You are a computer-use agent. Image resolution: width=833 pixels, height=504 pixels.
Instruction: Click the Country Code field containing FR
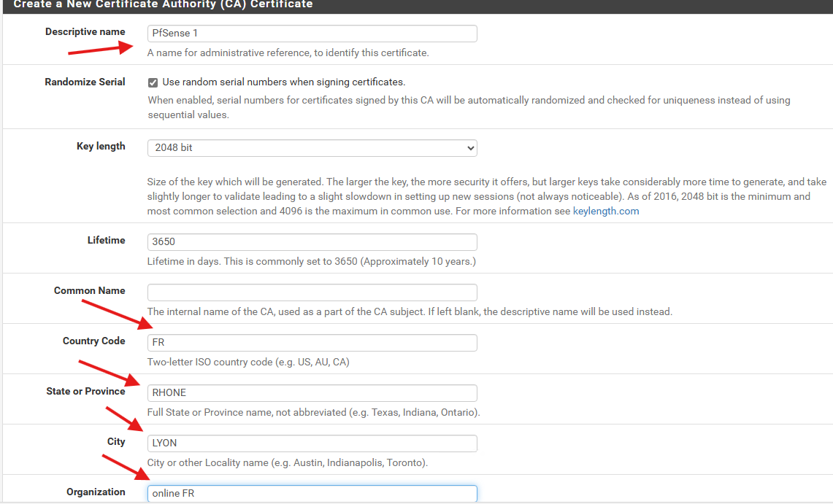click(312, 343)
